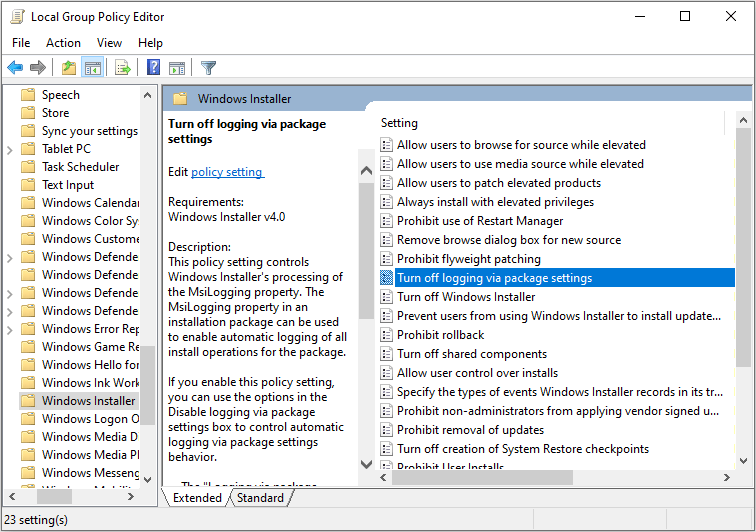Select Allow users to patch elevated products
Image resolution: width=756 pixels, height=532 pixels.
click(x=499, y=183)
